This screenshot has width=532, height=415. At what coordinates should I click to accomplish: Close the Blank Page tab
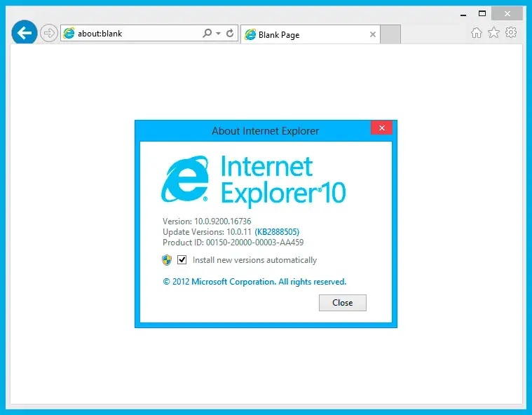tap(372, 34)
